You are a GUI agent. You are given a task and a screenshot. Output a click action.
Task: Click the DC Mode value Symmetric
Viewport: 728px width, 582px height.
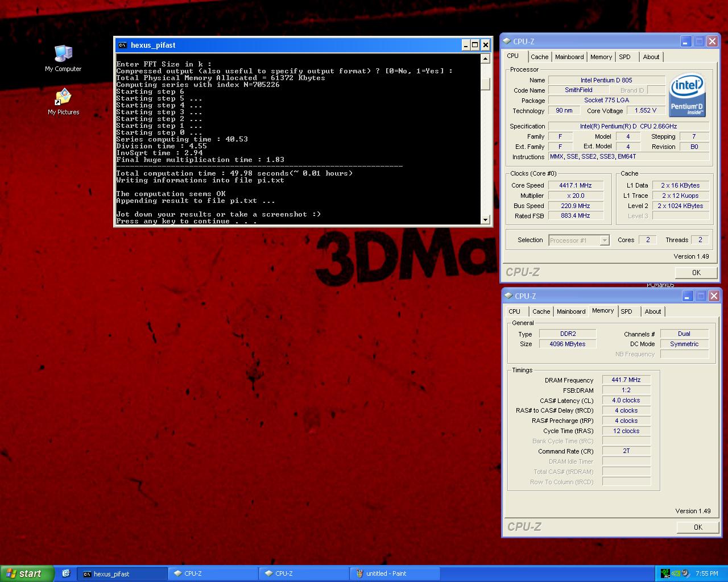tap(684, 344)
